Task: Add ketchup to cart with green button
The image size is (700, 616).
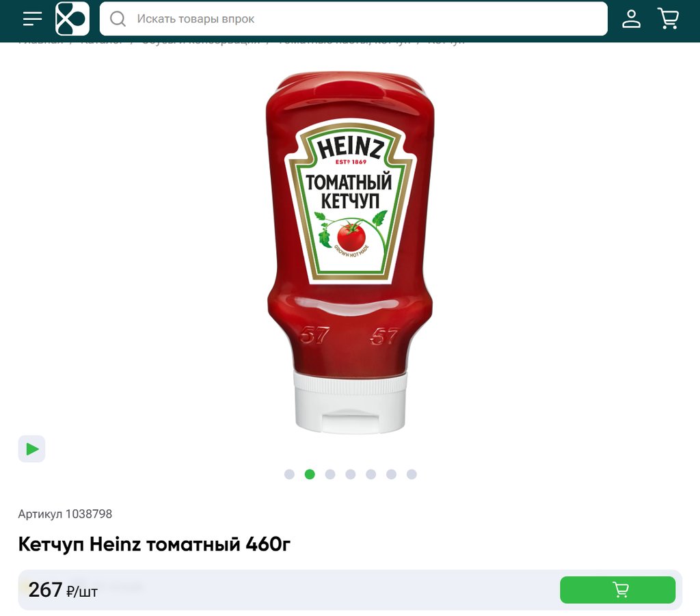Action: coord(618,589)
